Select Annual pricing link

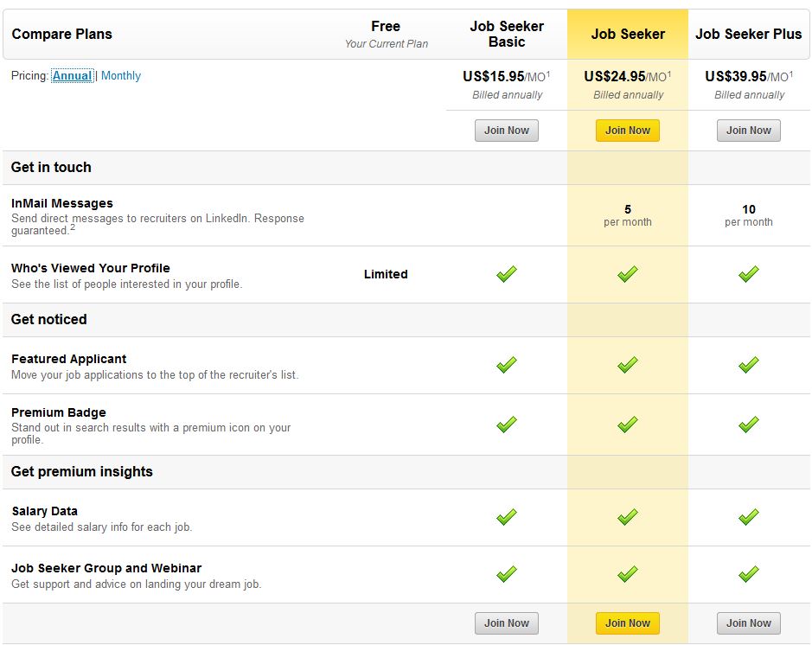pos(72,76)
